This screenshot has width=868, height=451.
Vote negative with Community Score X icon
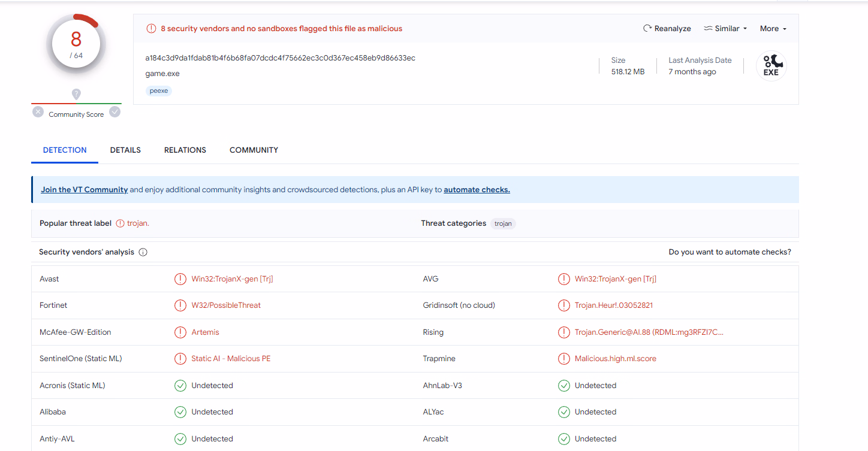[38, 111]
